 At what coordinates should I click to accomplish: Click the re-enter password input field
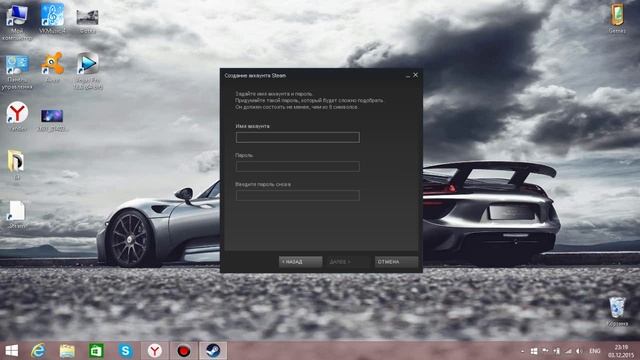point(298,196)
